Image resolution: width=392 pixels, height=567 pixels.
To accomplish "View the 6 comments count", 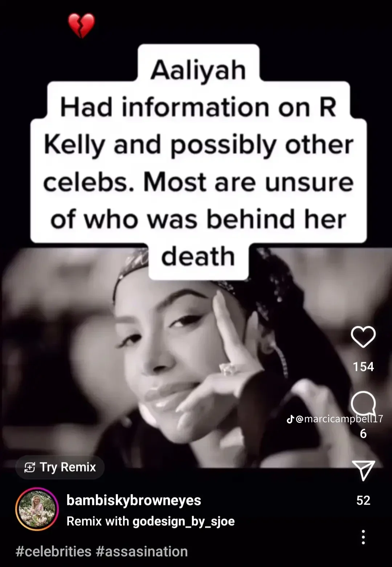I will click(x=363, y=434).
